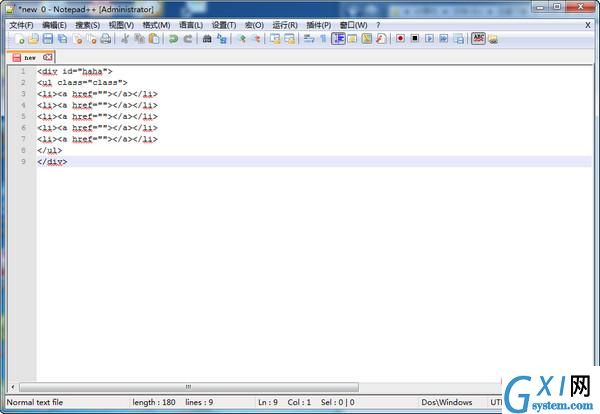600x414 pixels.
Task: Toggle the indent guide icon
Action: point(338,39)
